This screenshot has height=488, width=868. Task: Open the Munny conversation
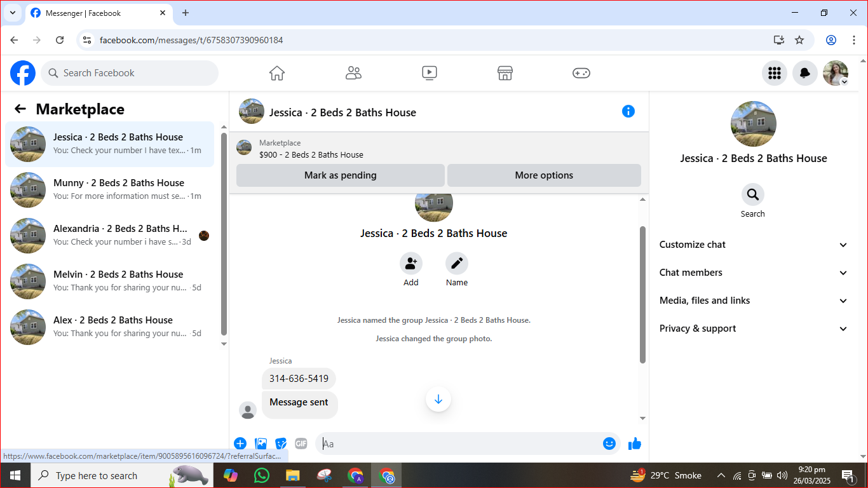(109, 190)
